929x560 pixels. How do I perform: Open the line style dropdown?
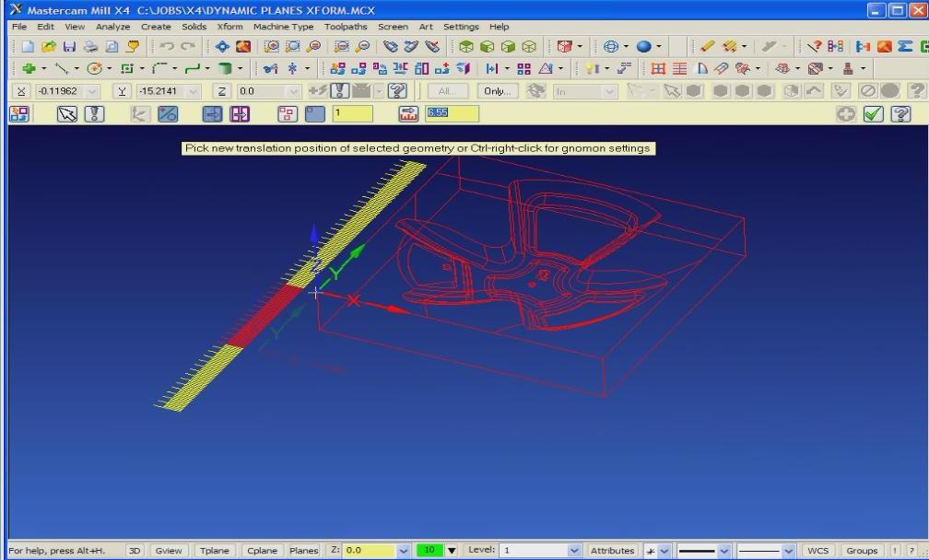pos(724,551)
